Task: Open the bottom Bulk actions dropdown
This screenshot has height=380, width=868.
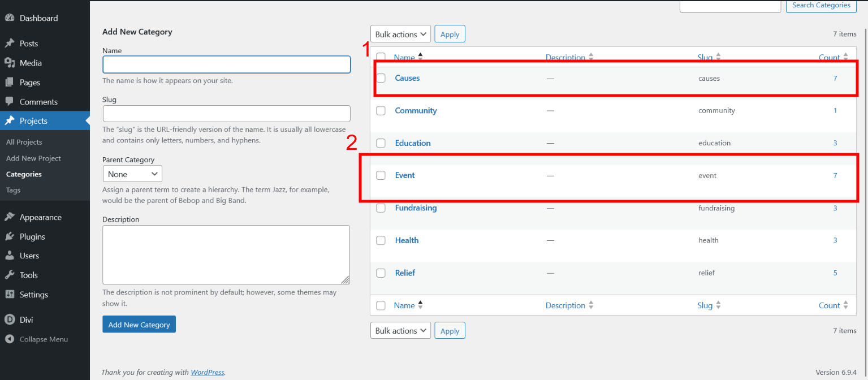Action: click(400, 331)
